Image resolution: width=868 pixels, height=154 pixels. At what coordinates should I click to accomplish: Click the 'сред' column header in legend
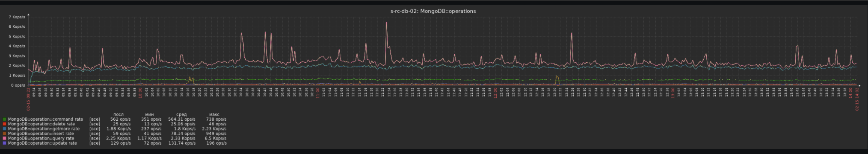pyautogui.click(x=181, y=115)
